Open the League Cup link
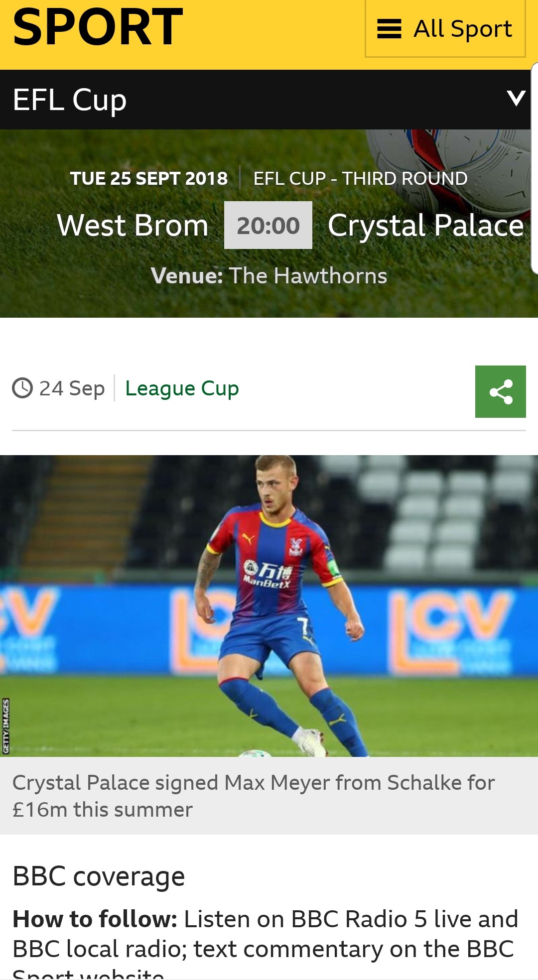The width and height of the screenshot is (538, 980). 182,388
